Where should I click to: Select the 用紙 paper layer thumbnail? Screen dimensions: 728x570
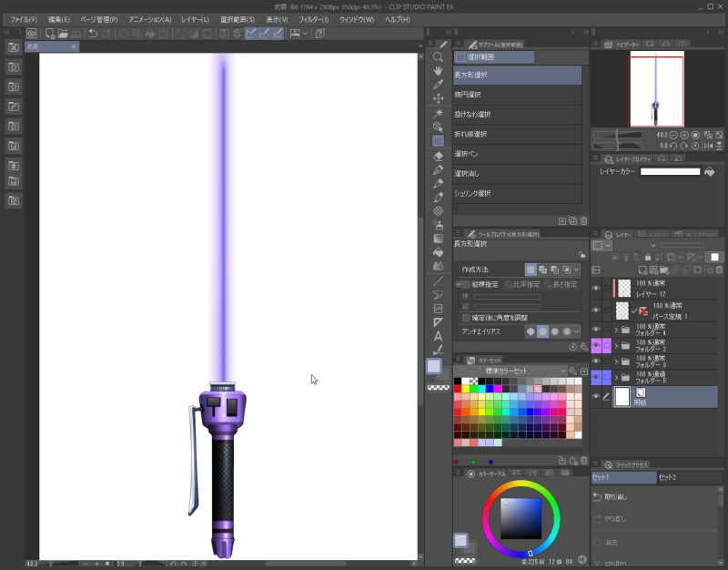[622, 397]
